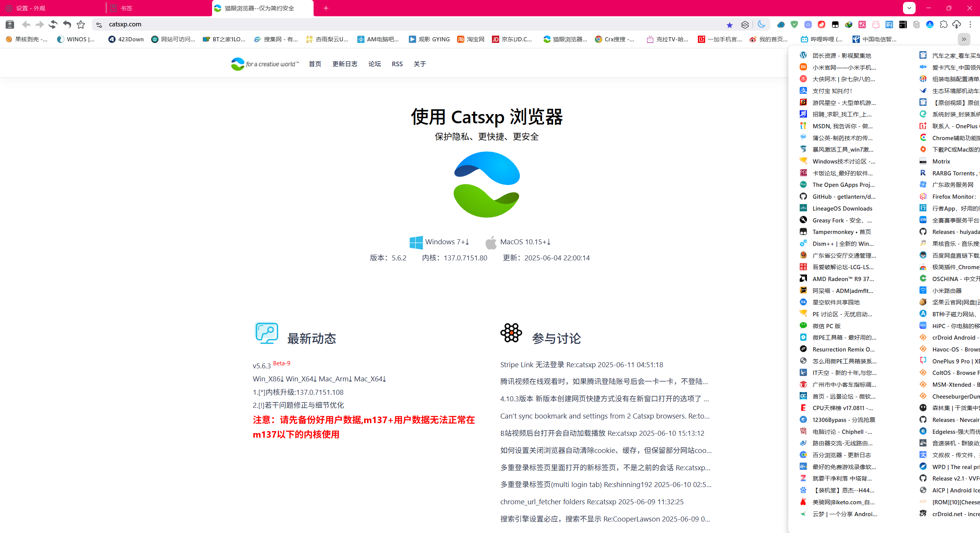Open RSS in the site navigation
Image resolution: width=980 pixels, height=533 pixels.
(397, 64)
